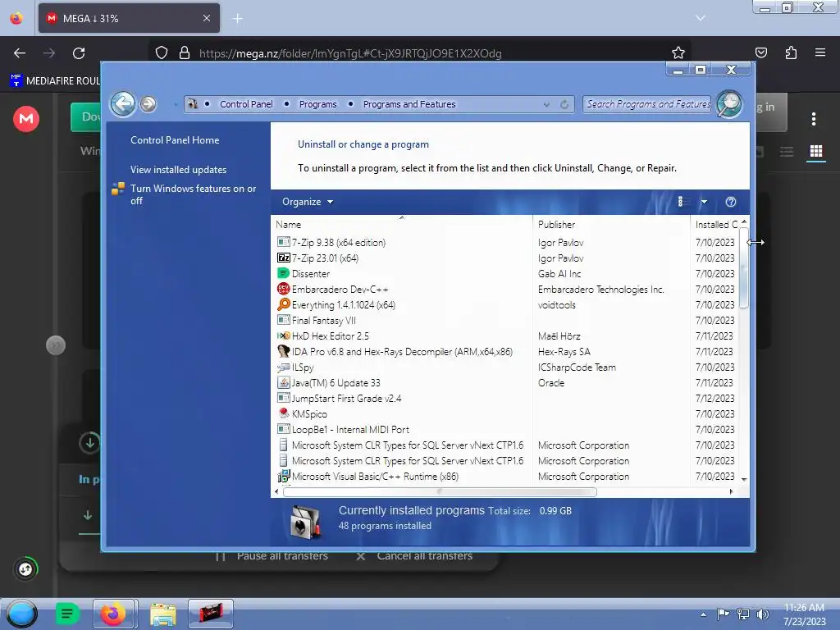The height and width of the screenshot is (630, 840).
Task: Click the Search Programs and Features field
Action: pyautogui.click(x=648, y=104)
